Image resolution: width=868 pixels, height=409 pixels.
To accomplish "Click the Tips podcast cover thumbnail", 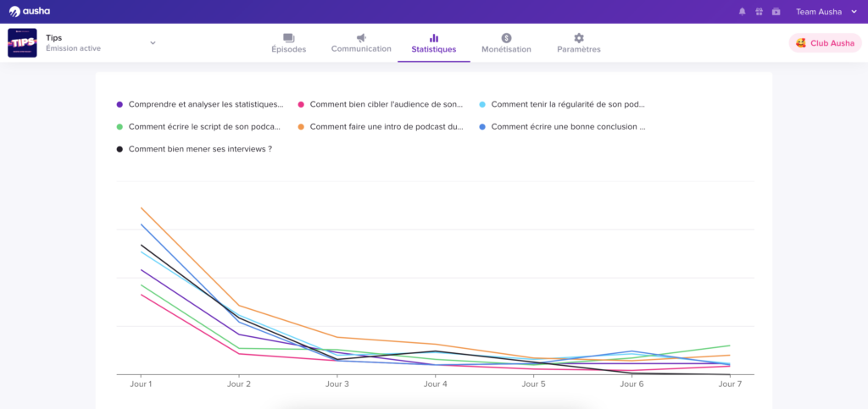I will (22, 43).
